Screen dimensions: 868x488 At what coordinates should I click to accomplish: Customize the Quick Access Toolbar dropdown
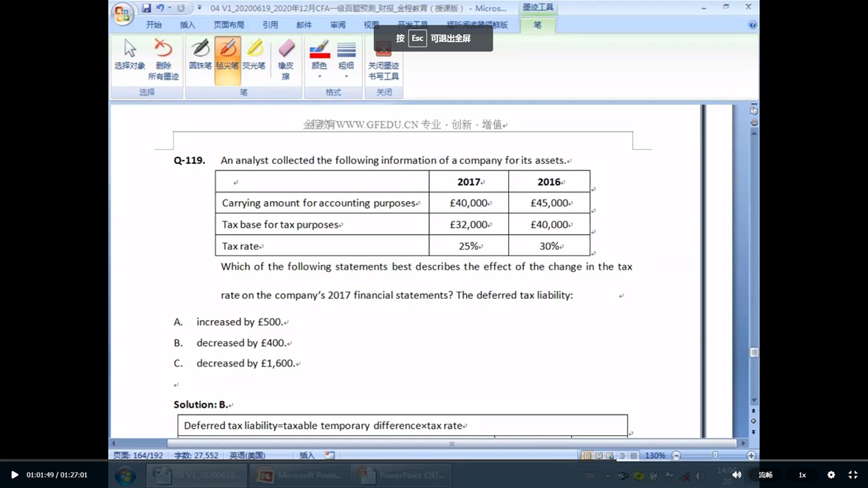tap(200, 8)
